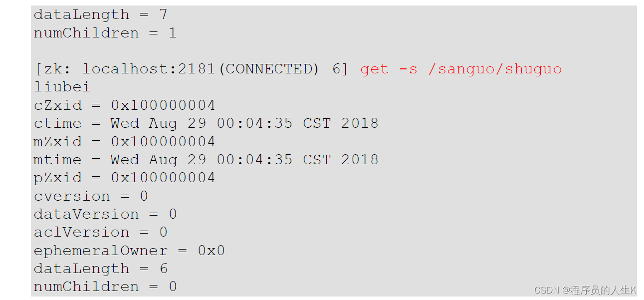Select the mZxid = 0x100000004 line

click(125, 142)
